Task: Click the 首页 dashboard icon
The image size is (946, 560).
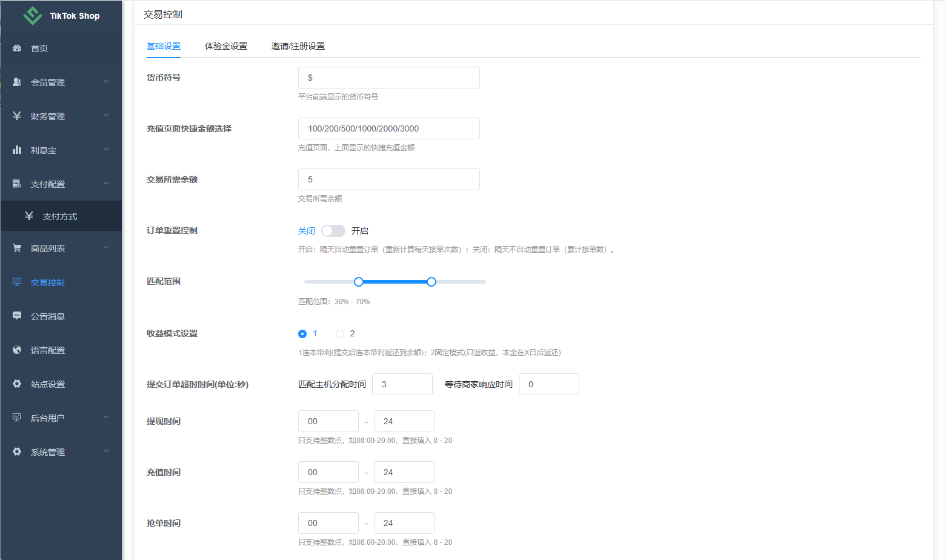Action: coord(17,48)
